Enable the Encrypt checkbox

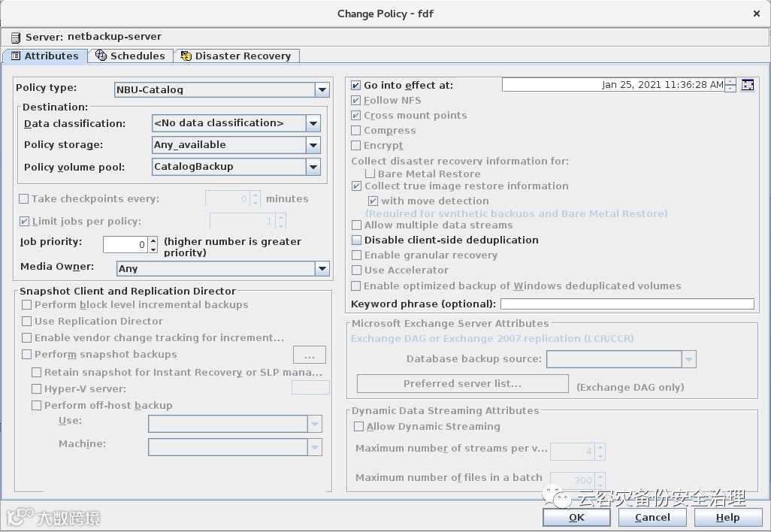point(356,146)
